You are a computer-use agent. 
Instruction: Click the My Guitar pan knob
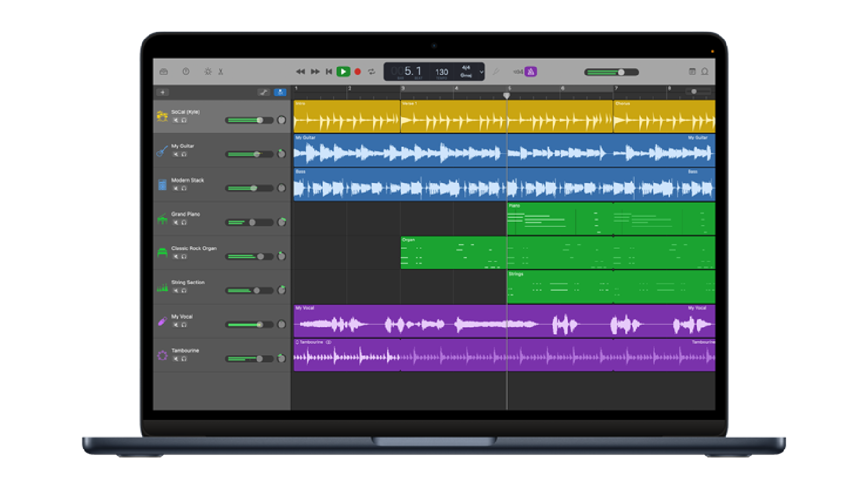[x=282, y=154]
